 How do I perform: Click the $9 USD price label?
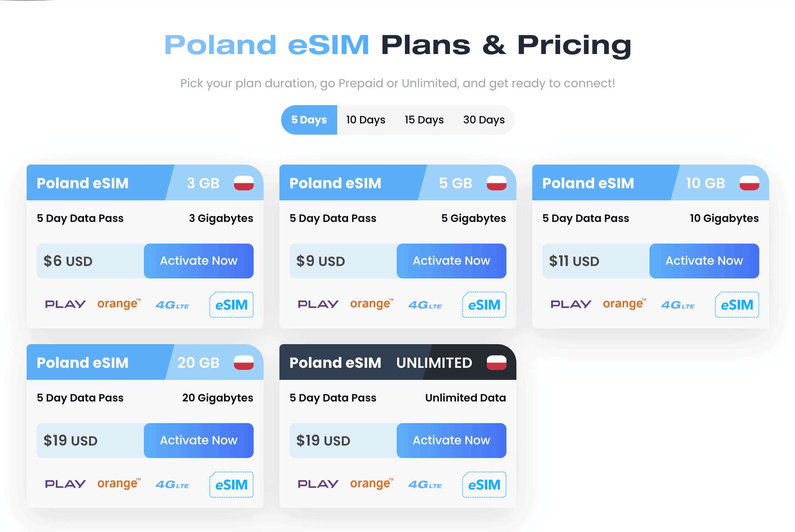tap(320, 261)
